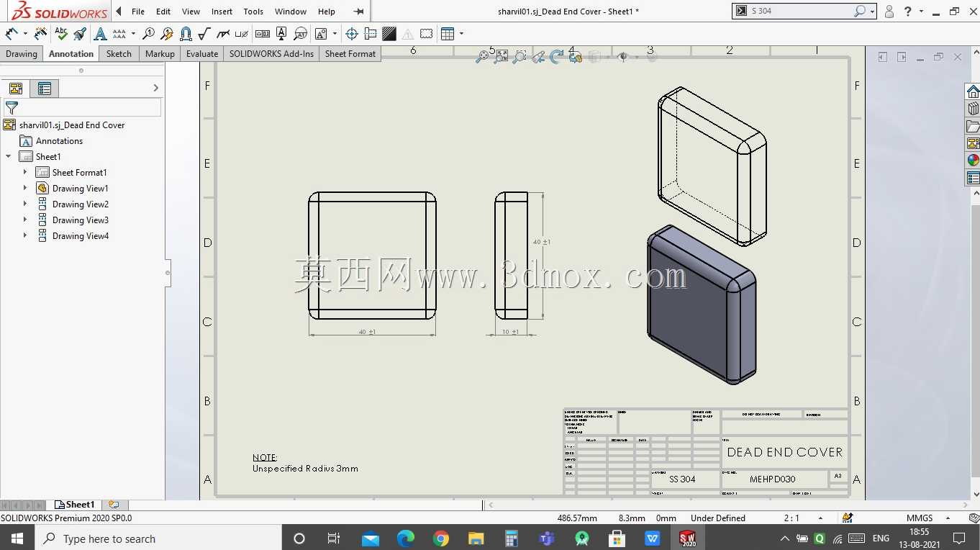Switch to the FeatureManager design tree tab
980x550 pixels.
click(15, 89)
